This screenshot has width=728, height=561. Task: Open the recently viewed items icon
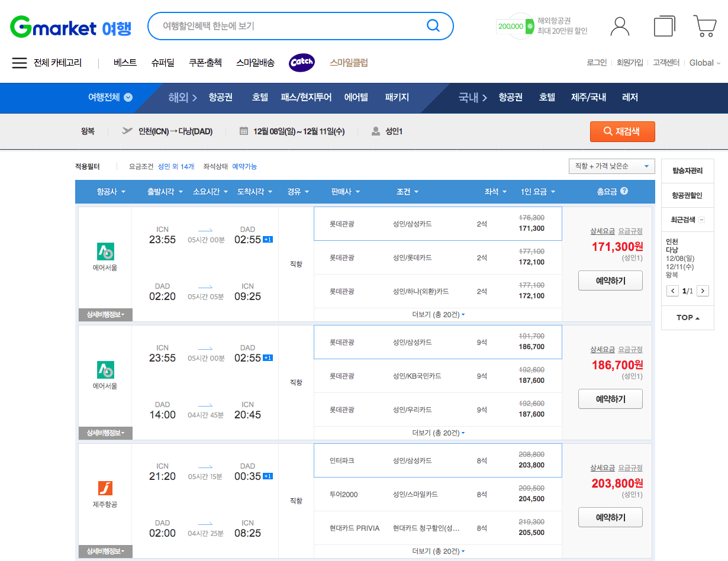664,26
